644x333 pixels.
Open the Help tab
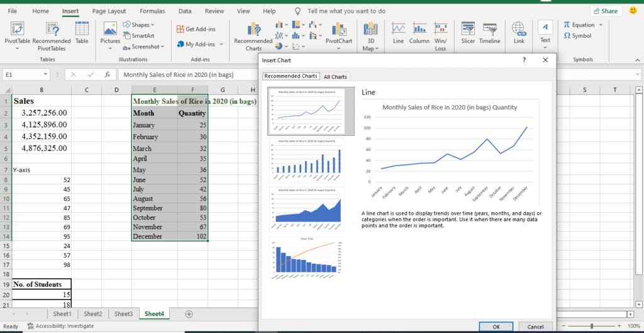point(269,11)
